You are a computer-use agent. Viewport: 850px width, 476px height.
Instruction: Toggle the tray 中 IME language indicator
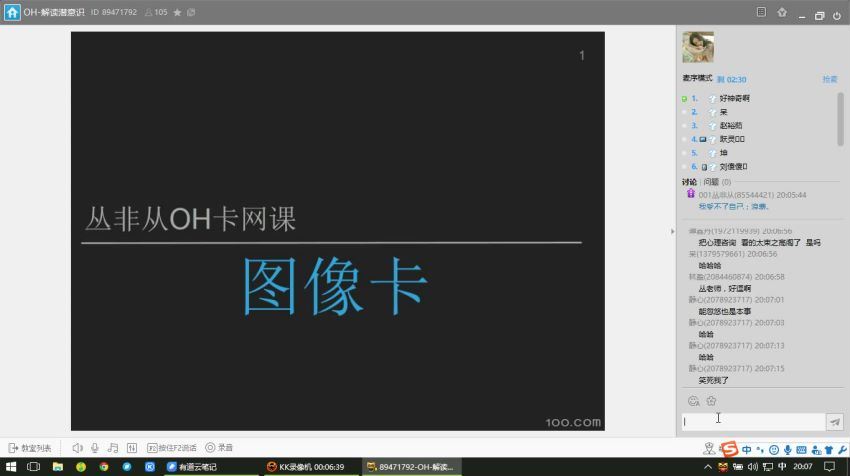782,467
